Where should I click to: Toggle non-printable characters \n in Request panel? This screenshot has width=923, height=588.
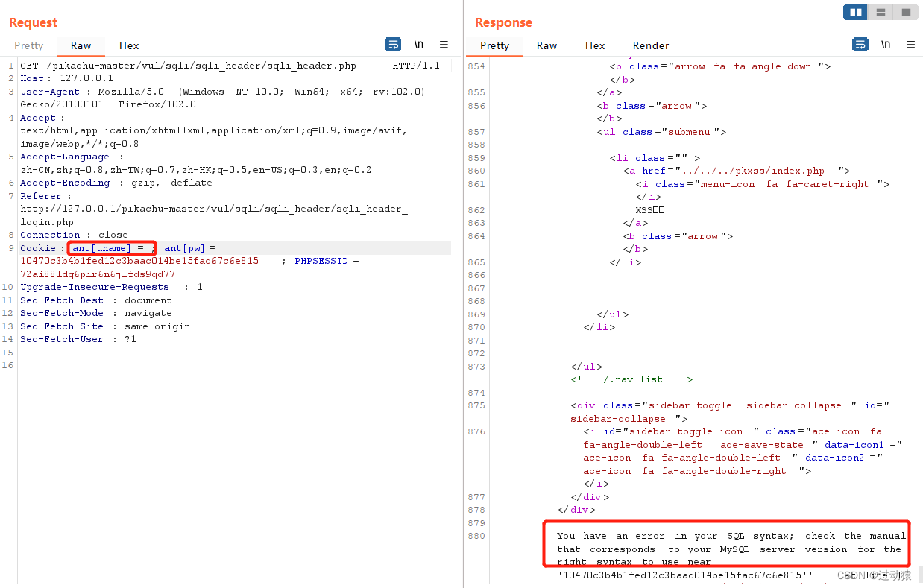coord(419,45)
